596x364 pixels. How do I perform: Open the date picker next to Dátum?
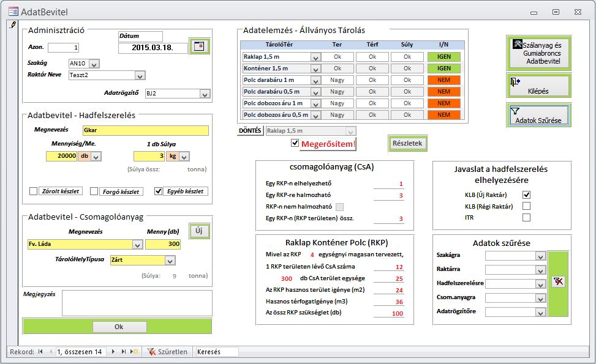click(199, 46)
